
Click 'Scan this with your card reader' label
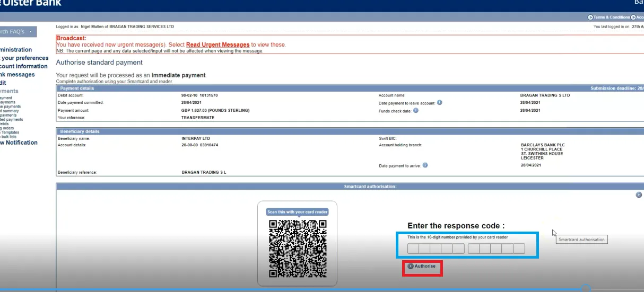[x=297, y=211]
